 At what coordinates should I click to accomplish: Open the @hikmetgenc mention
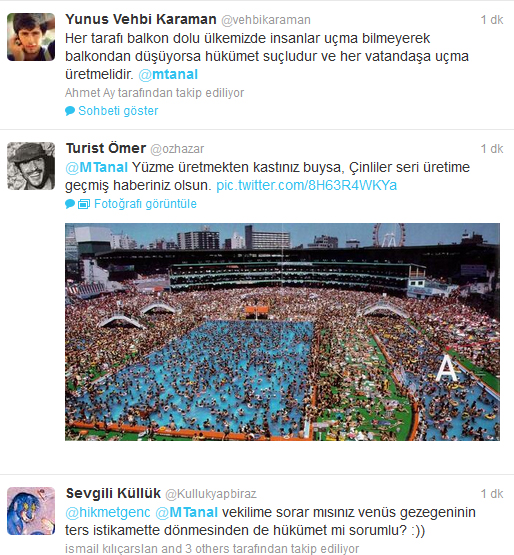pyautogui.click(x=108, y=512)
